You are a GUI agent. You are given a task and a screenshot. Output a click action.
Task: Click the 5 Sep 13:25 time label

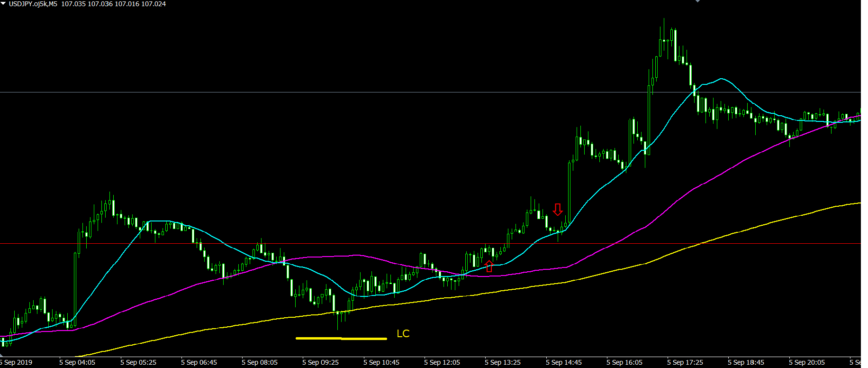tap(503, 362)
